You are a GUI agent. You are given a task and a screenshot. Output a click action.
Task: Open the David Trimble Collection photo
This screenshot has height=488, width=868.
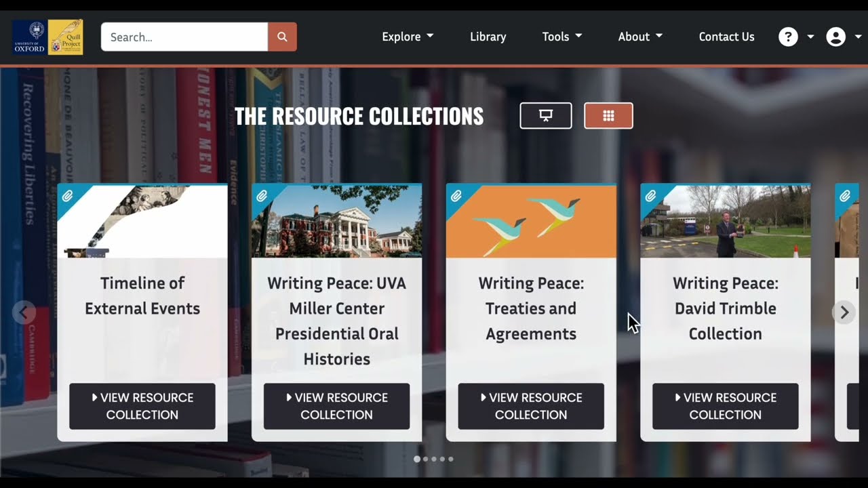[x=726, y=221]
